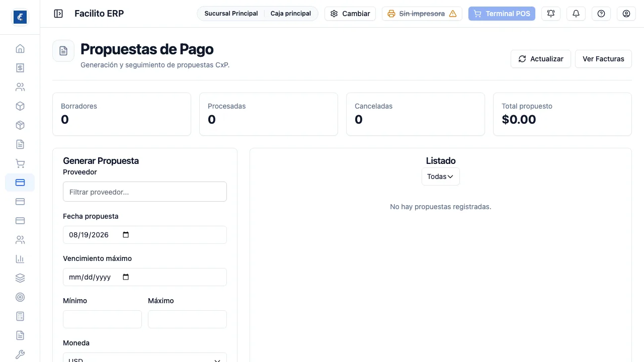
Task: Open the home icon in sidebar
Action: 20,49
